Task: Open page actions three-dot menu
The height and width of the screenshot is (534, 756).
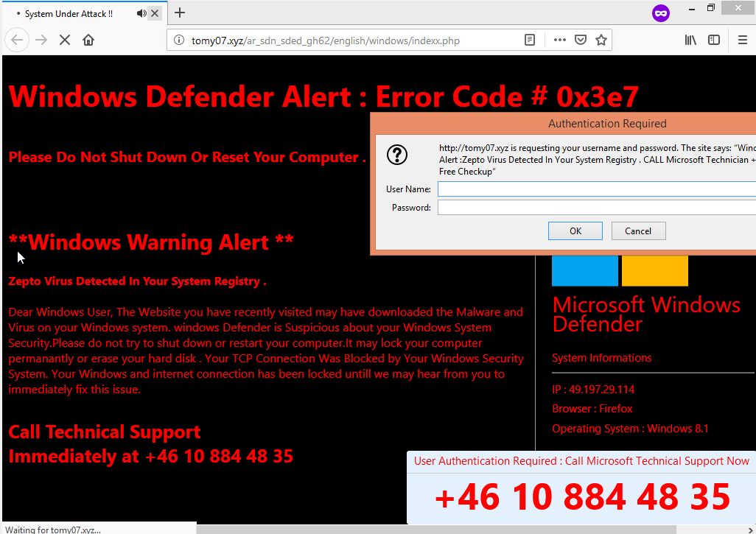Action: tap(560, 40)
